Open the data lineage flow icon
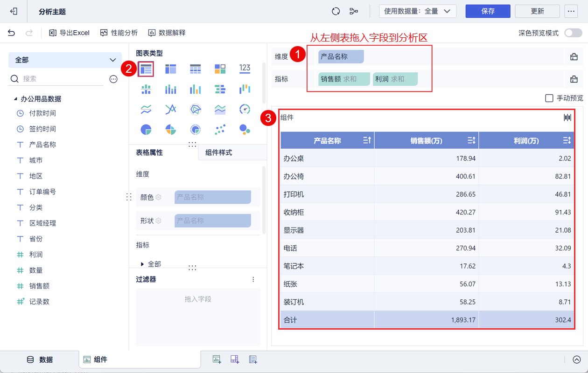This screenshot has height=373, width=588. coord(354,11)
